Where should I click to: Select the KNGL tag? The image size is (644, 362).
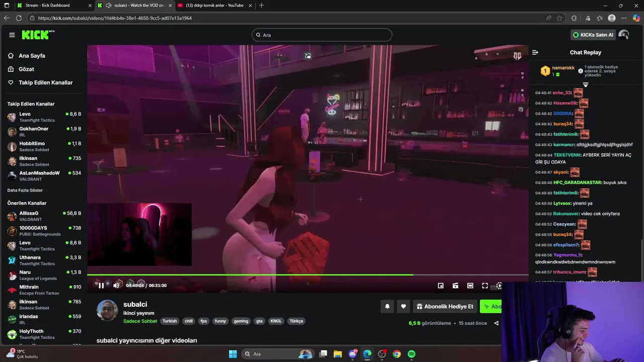[276, 321]
